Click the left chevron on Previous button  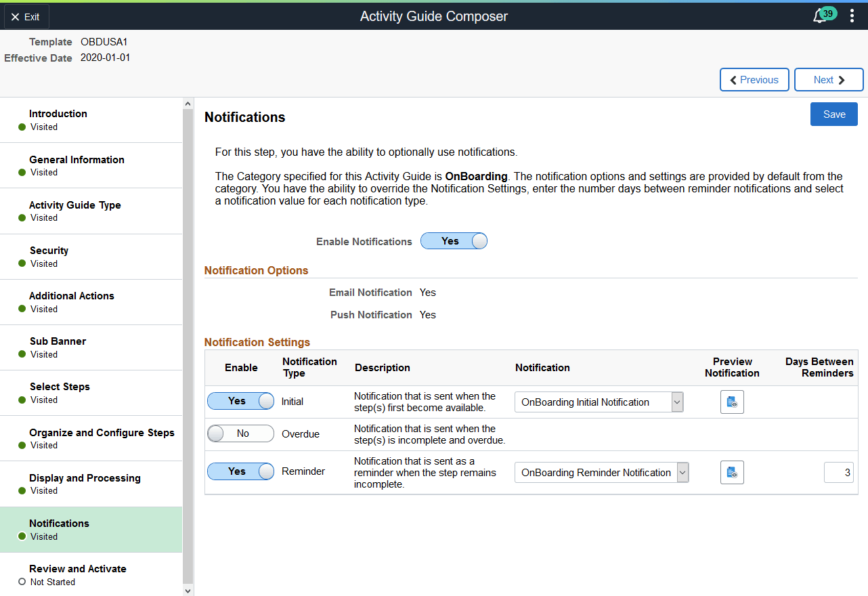coord(733,79)
